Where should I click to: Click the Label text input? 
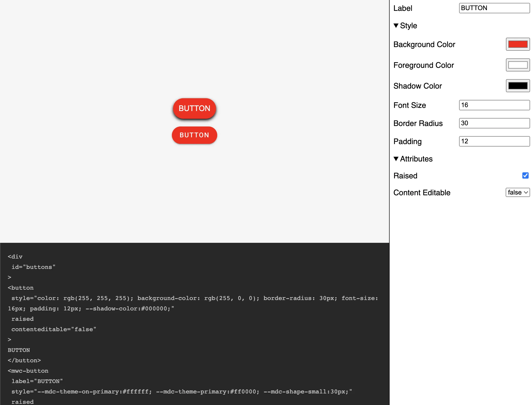(494, 8)
